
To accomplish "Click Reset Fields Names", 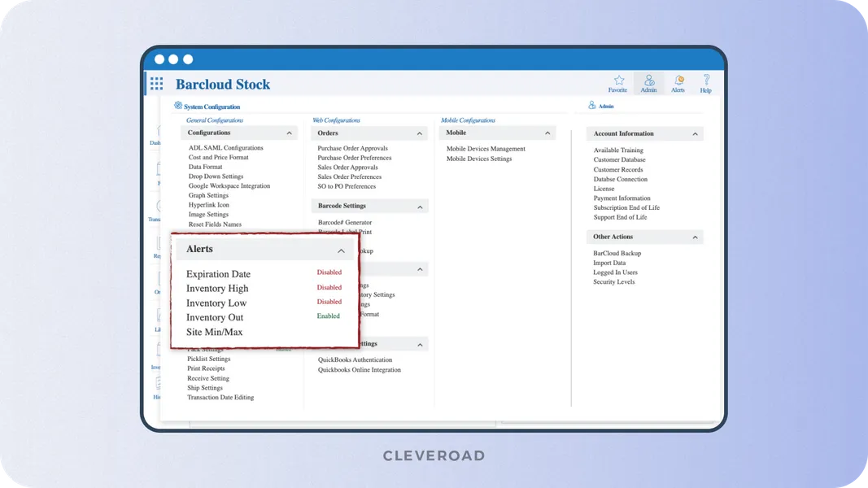I will click(x=215, y=224).
